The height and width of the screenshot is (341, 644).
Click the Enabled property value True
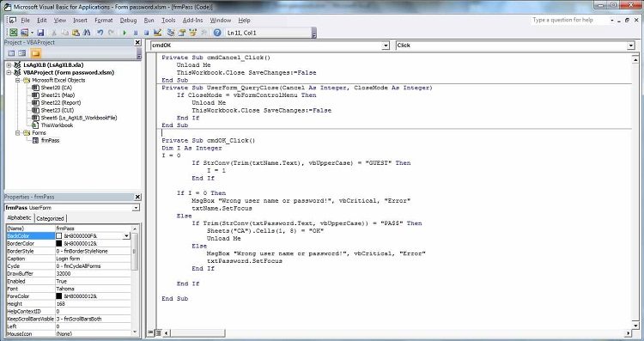coord(93,281)
